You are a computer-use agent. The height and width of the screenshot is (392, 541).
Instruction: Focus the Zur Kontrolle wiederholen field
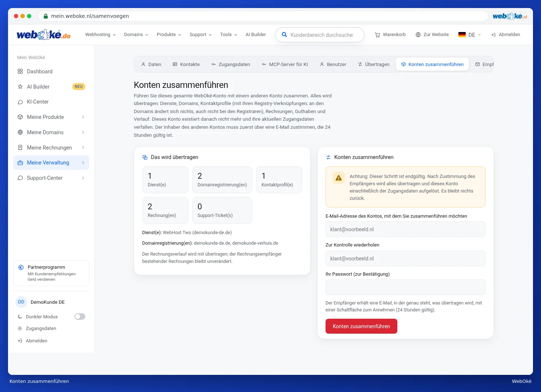[405, 259]
